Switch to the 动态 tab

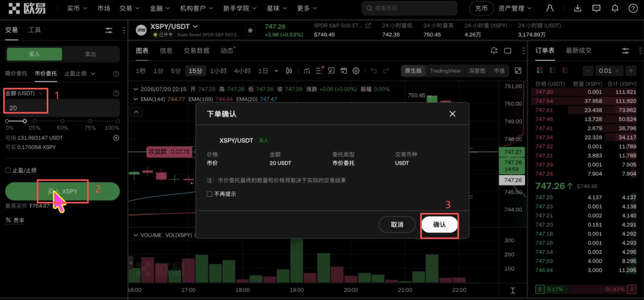click(x=227, y=51)
